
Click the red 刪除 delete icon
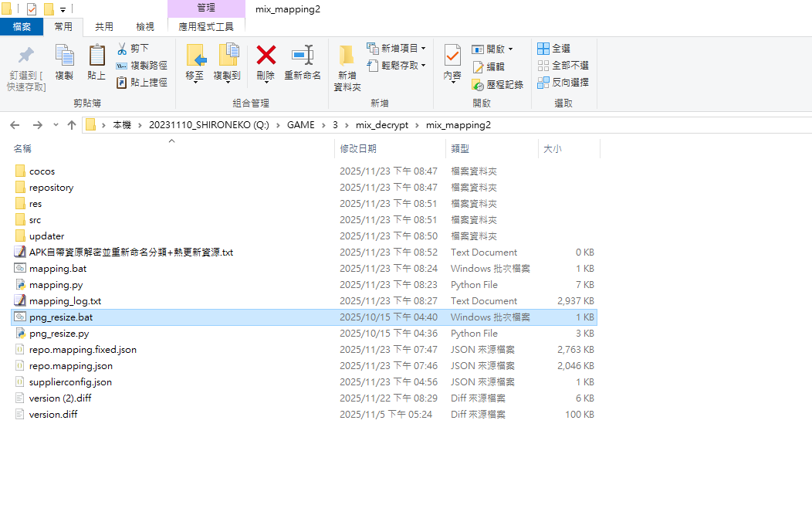point(266,56)
